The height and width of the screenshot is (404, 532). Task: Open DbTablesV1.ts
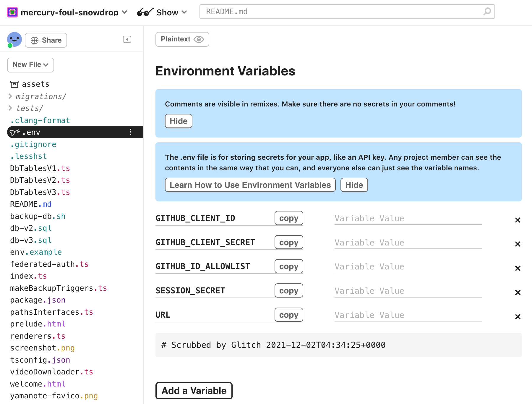click(x=40, y=168)
